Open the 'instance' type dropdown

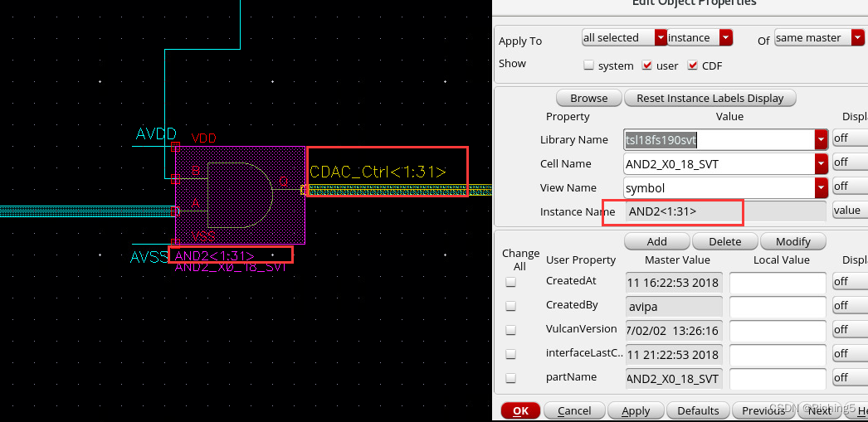pos(726,37)
